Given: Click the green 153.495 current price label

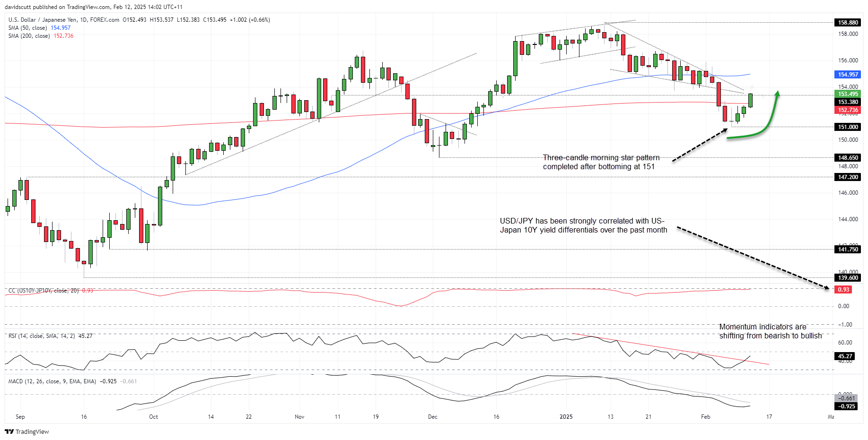Looking at the screenshot, I should click(x=848, y=94).
